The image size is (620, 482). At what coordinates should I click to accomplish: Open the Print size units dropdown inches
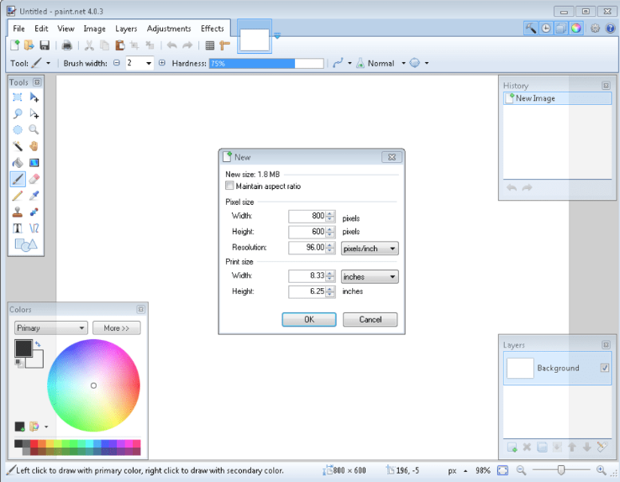370,277
